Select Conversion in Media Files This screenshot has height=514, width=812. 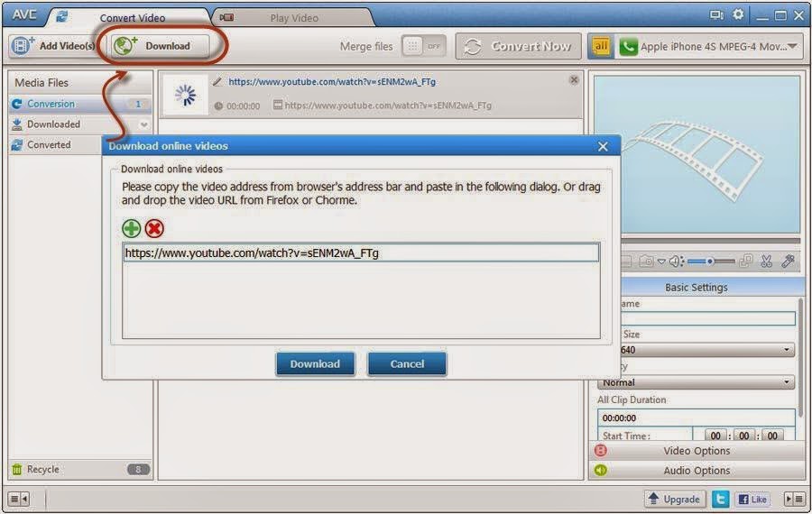click(x=79, y=104)
